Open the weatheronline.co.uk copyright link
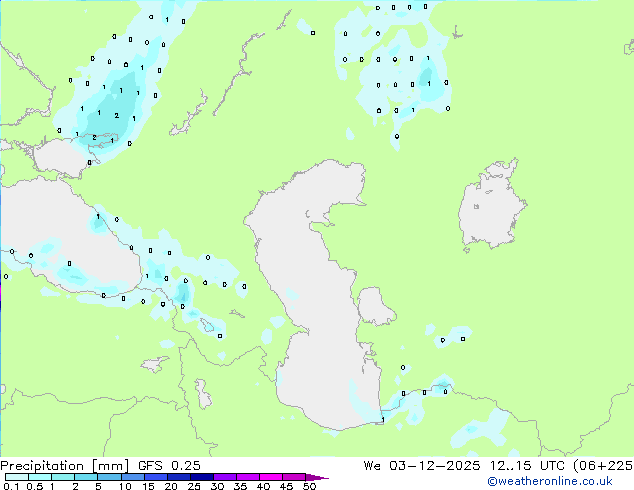This screenshot has height=490, width=634. (x=550, y=481)
